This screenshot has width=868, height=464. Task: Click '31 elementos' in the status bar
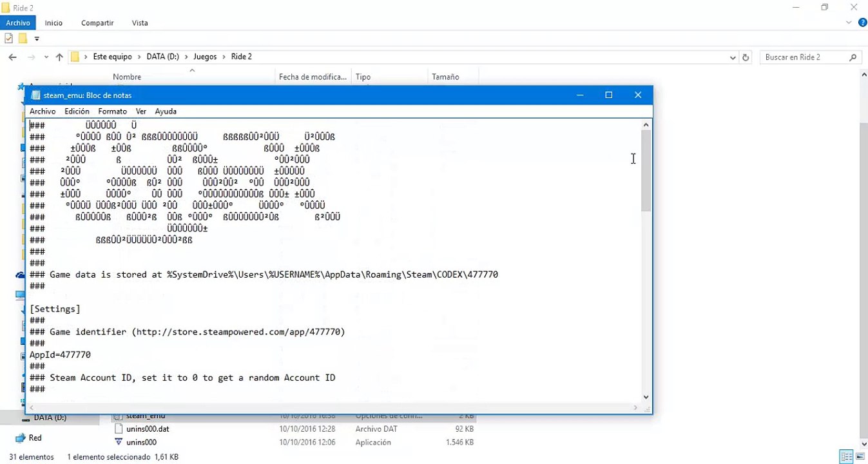point(32,457)
